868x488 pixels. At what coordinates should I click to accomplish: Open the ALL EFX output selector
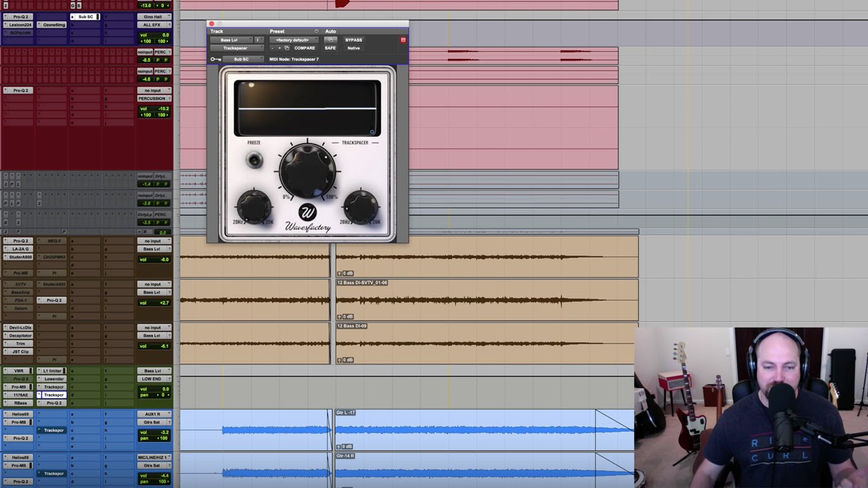[x=153, y=25]
